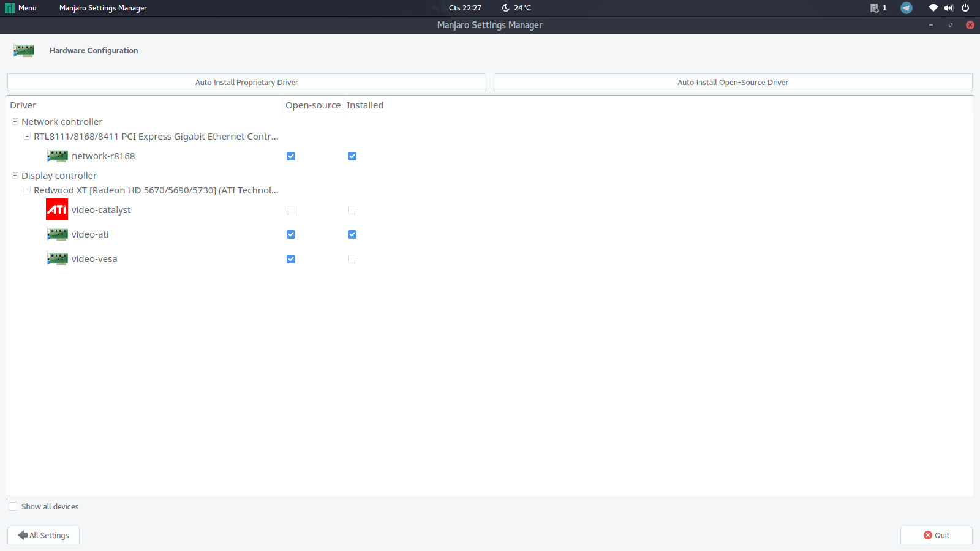Click the Open-source column header

pyautogui.click(x=313, y=105)
